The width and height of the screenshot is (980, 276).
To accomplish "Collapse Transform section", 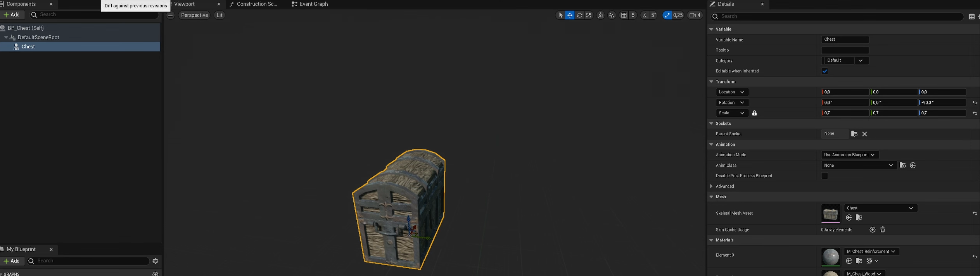I will point(711,82).
